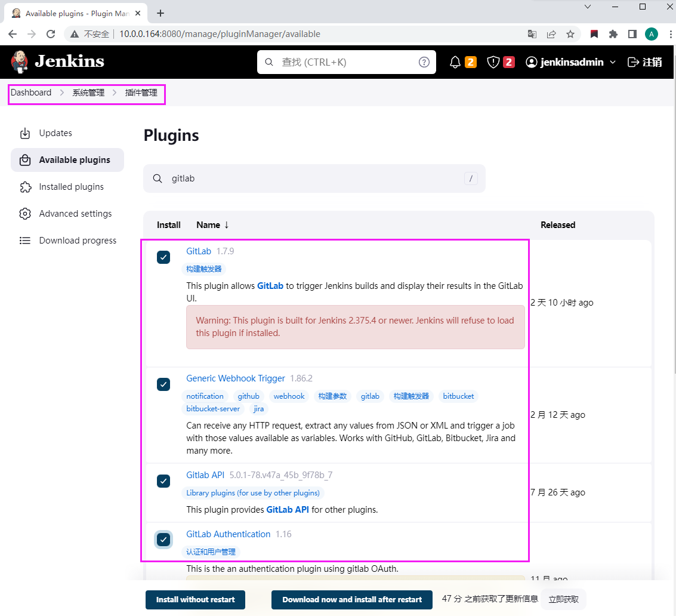Open the notifications bell icon

click(x=455, y=62)
